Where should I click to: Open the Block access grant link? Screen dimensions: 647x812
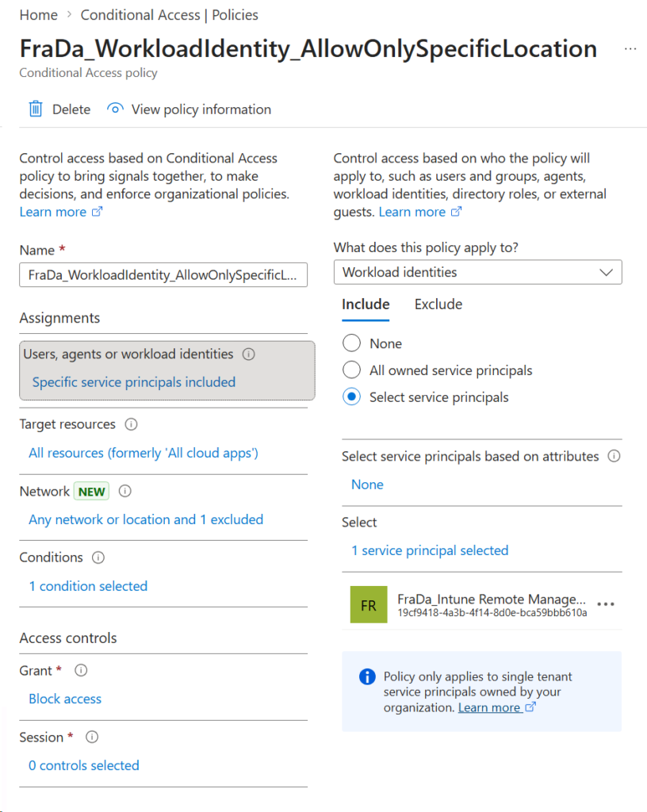pyautogui.click(x=65, y=699)
